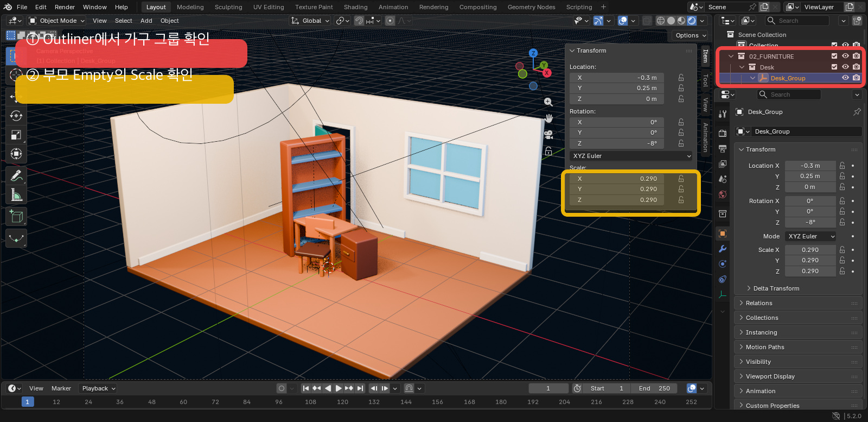Open the Playback dropdown in timeline
The width and height of the screenshot is (868, 422).
point(98,388)
